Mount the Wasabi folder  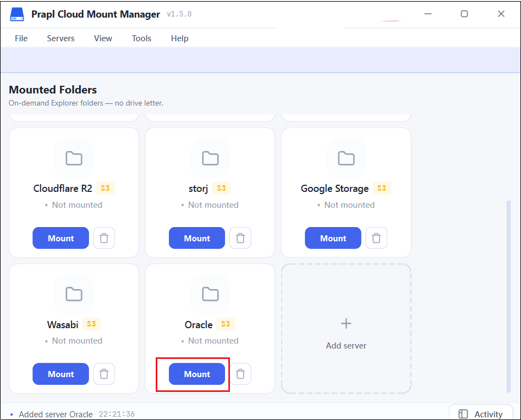(61, 374)
